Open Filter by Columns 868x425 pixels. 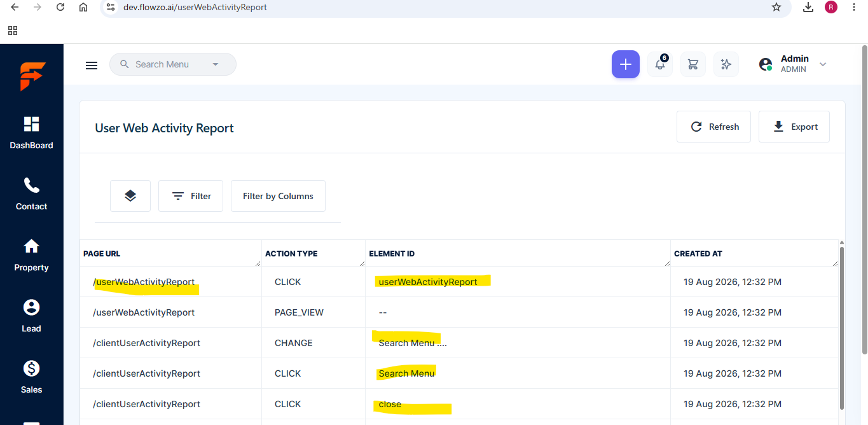point(278,196)
